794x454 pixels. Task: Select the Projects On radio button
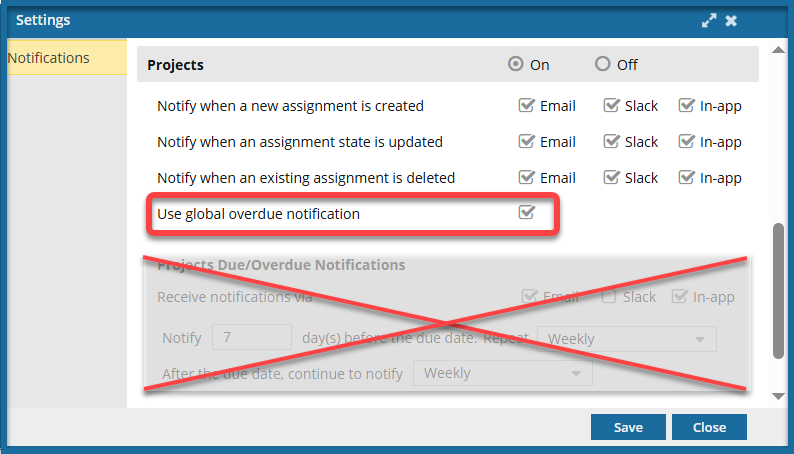pyautogui.click(x=516, y=64)
